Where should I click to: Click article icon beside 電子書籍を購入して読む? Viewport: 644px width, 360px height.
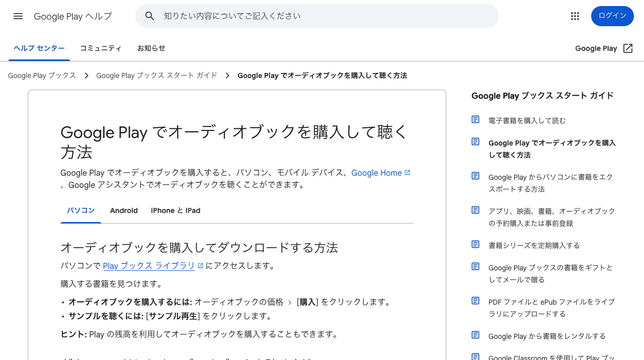[475, 119]
